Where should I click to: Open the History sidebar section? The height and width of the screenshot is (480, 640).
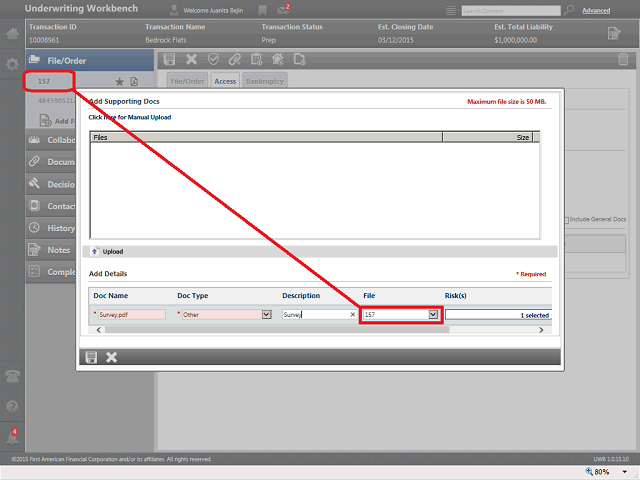coord(51,228)
